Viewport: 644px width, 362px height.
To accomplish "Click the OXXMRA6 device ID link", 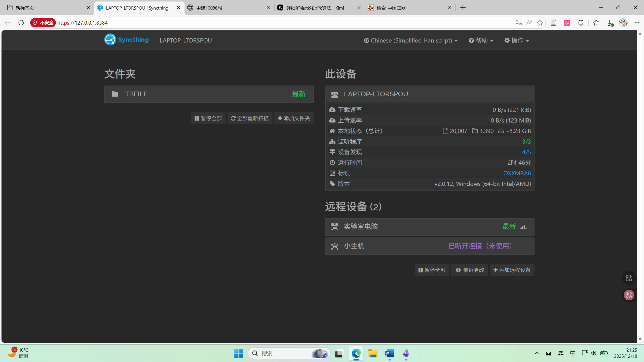I will pos(517,173).
